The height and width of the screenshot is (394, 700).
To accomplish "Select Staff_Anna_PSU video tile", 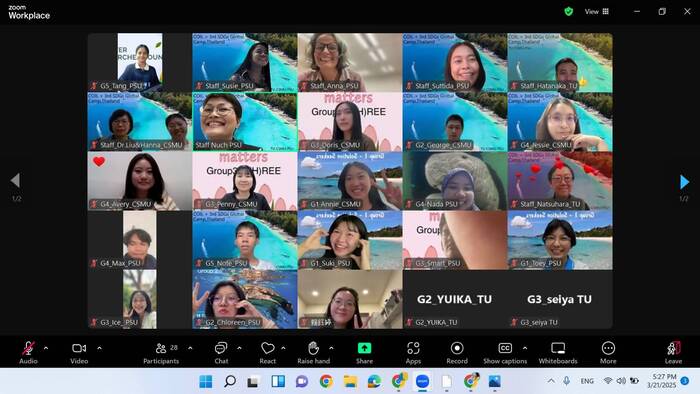I will coord(350,62).
